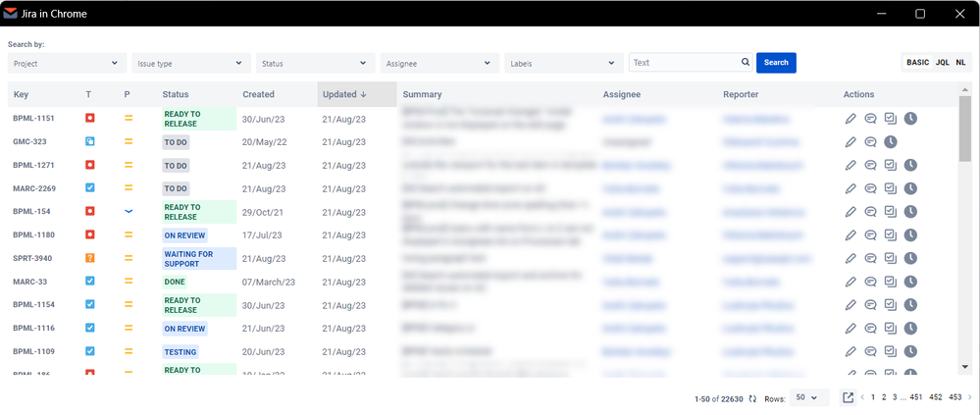Edit issue SPRT-3940 with the pencil icon
Screen dimensions: 980x415
(850, 258)
